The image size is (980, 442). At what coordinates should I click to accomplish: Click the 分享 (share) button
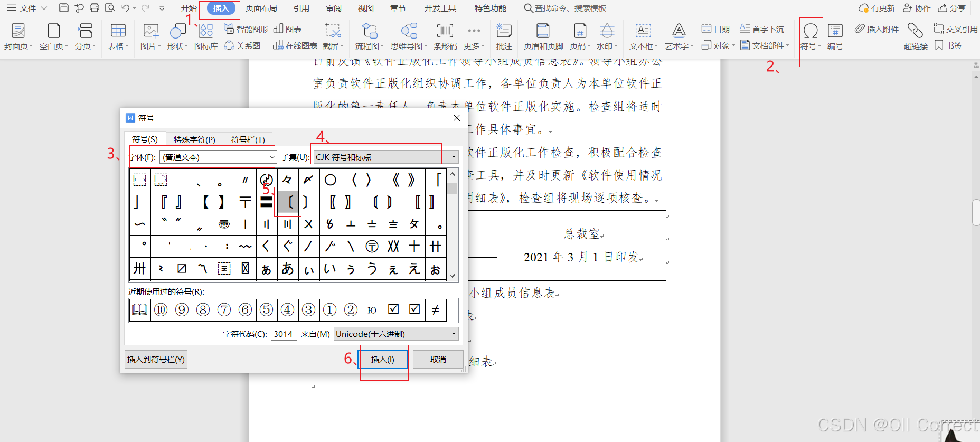pos(952,8)
